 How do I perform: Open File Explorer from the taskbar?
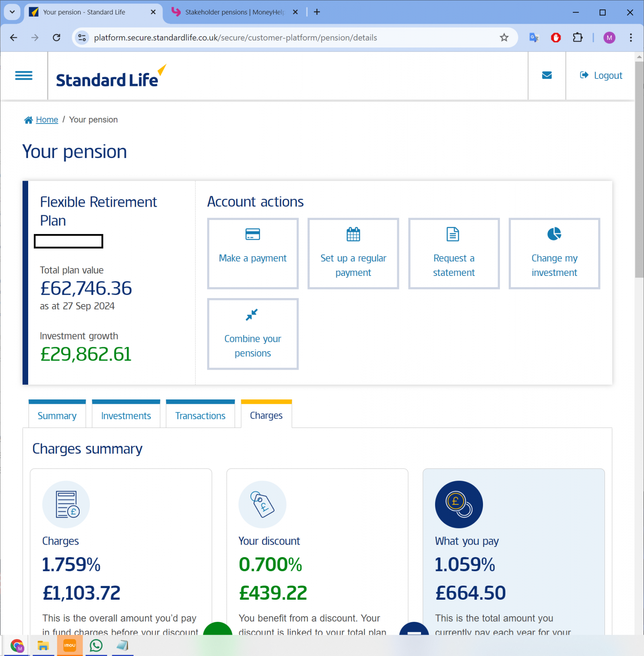(x=43, y=646)
